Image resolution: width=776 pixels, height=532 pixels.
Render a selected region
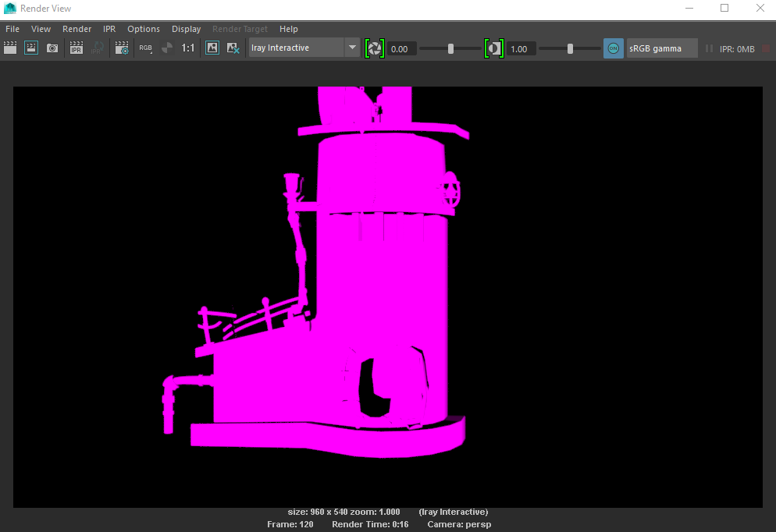[x=31, y=48]
